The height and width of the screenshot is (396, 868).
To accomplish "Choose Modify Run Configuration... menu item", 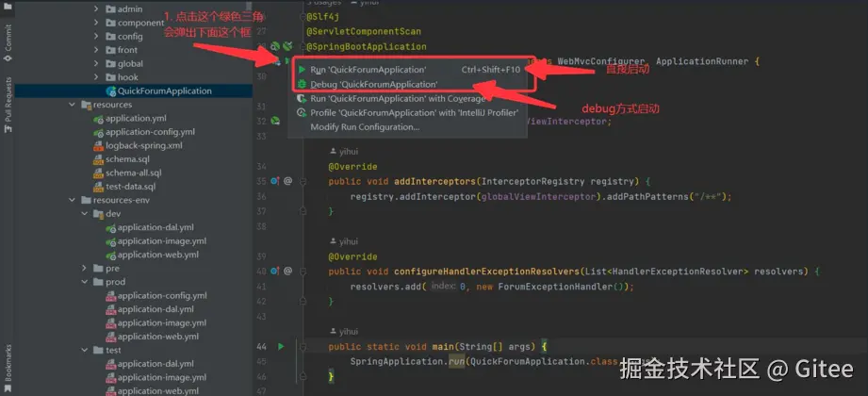I will coord(409,127).
